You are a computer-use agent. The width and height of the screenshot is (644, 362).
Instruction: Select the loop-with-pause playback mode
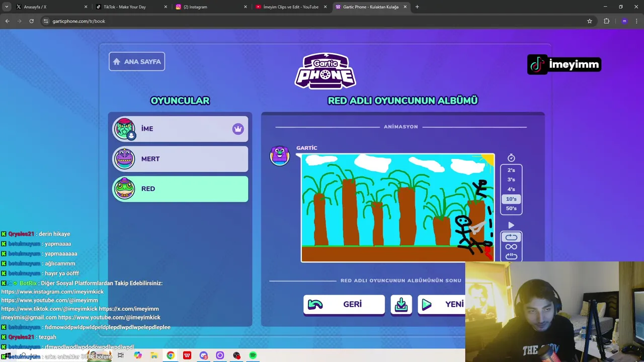pyautogui.click(x=511, y=256)
